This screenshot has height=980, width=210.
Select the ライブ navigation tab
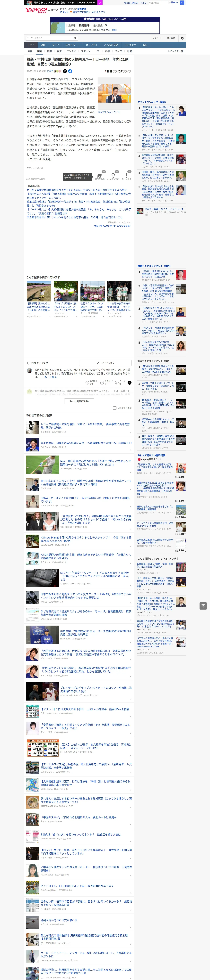pos(56,45)
